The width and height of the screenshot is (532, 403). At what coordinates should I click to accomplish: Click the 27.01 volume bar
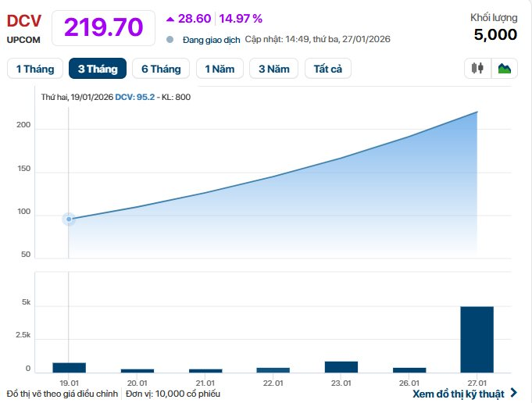pyautogui.click(x=477, y=339)
